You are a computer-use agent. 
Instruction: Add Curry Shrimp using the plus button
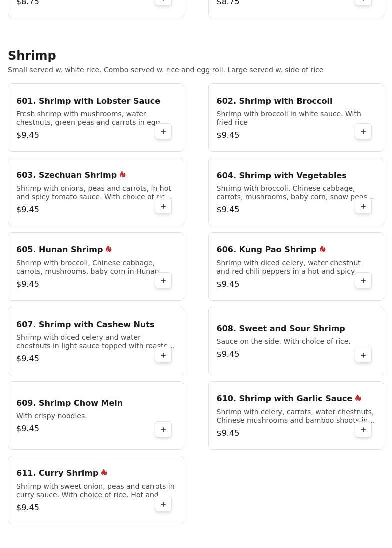pyautogui.click(x=163, y=504)
